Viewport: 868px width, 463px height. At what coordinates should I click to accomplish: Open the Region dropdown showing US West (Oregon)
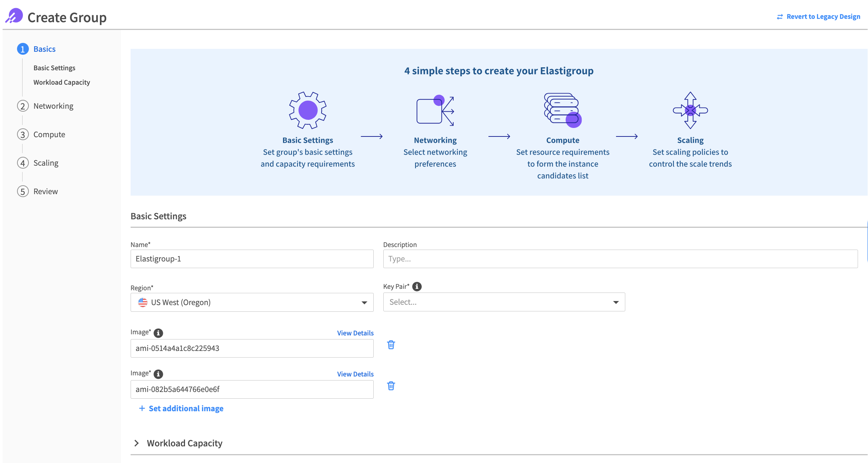tap(252, 303)
